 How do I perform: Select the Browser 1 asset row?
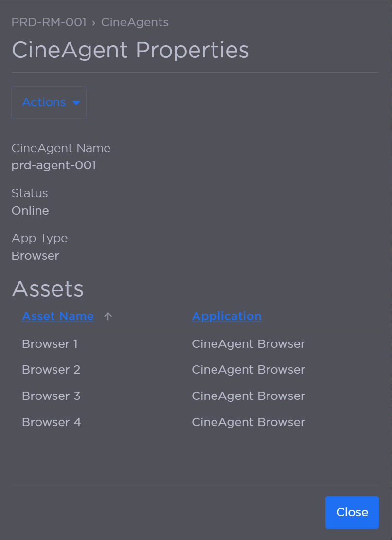point(50,344)
